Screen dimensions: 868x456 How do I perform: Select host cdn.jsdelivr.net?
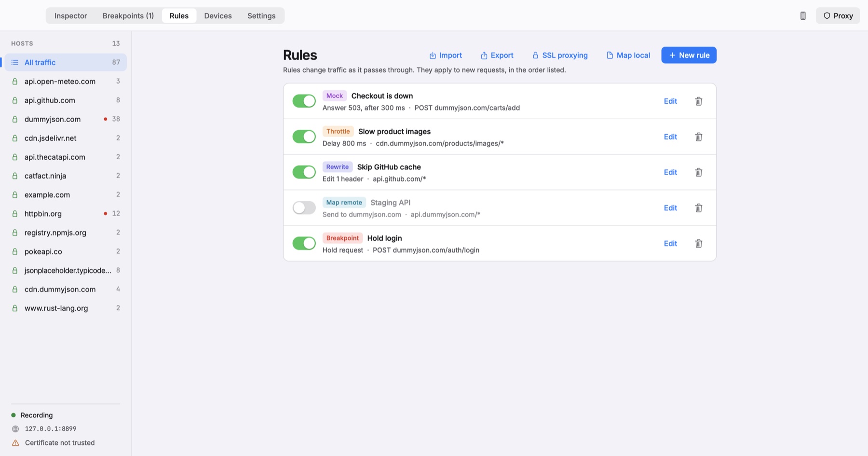(x=66, y=138)
